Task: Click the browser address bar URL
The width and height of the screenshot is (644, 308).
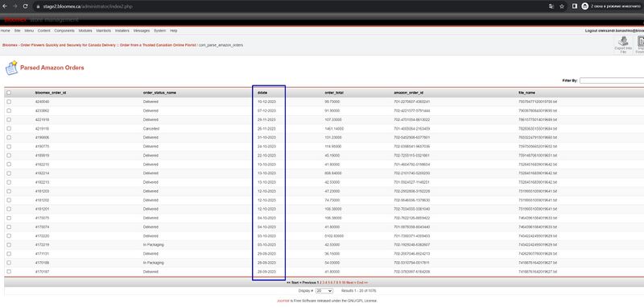Action: [88, 6]
